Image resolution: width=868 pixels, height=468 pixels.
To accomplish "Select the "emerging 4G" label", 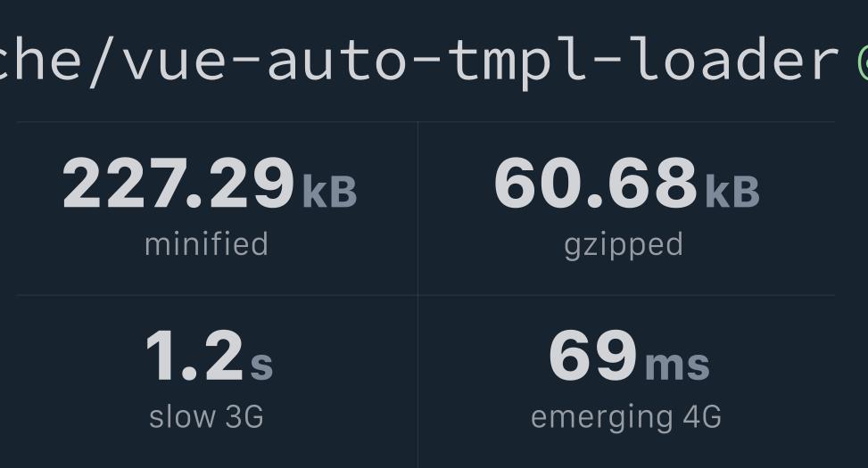I will pos(625,417).
